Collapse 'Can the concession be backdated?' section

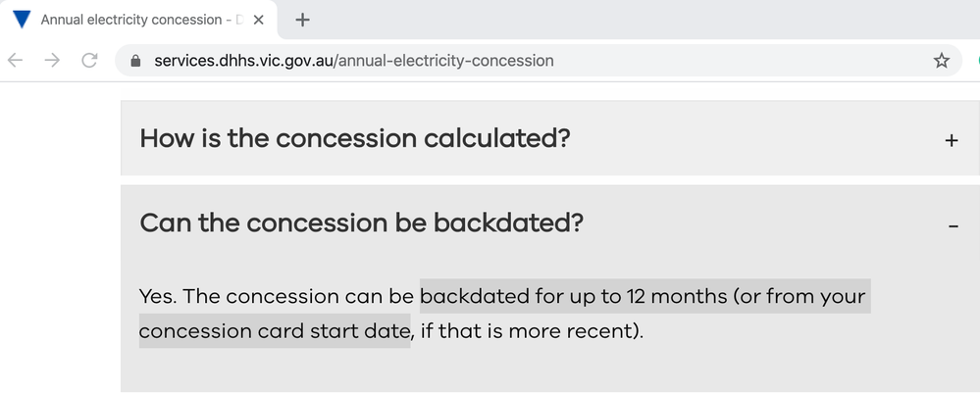(x=362, y=223)
